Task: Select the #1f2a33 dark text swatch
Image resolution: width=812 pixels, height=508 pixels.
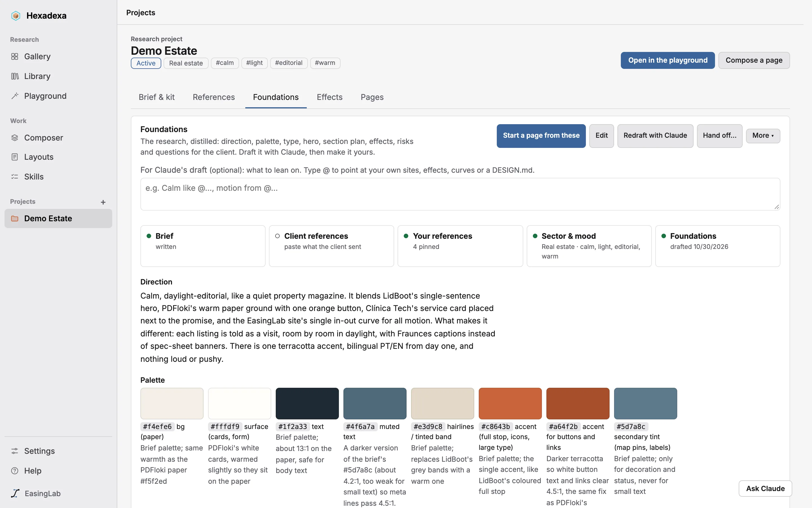Action: pos(307,404)
